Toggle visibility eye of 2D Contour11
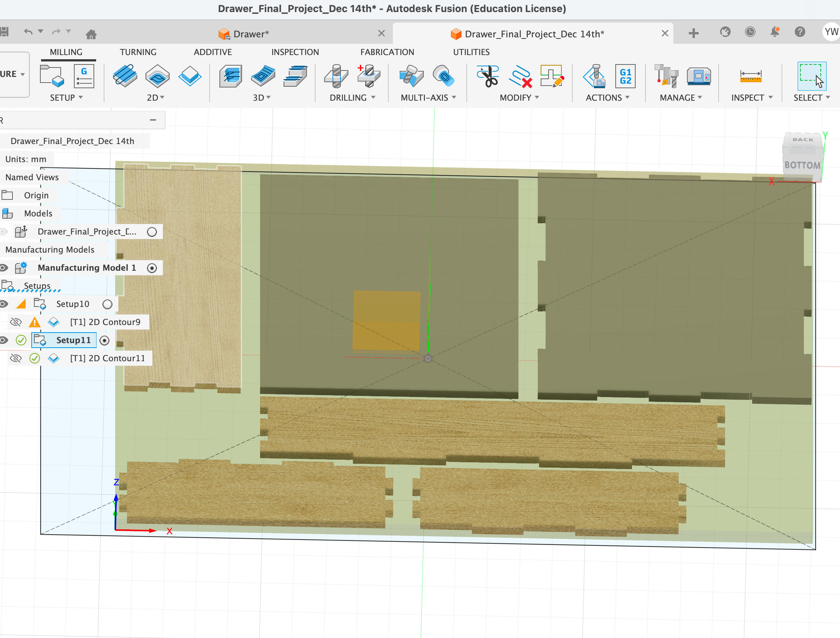Image resolution: width=840 pixels, height=638 pixels. click(15, 359)
